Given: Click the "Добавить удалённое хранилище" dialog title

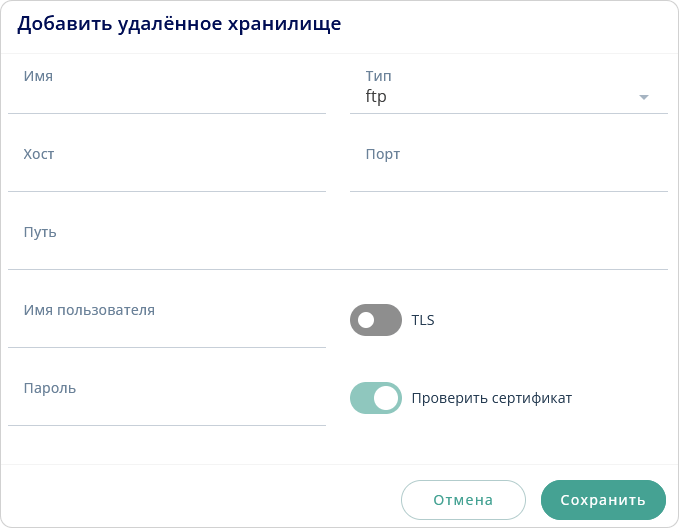Looking at the screenshot, I should (179, 25).
